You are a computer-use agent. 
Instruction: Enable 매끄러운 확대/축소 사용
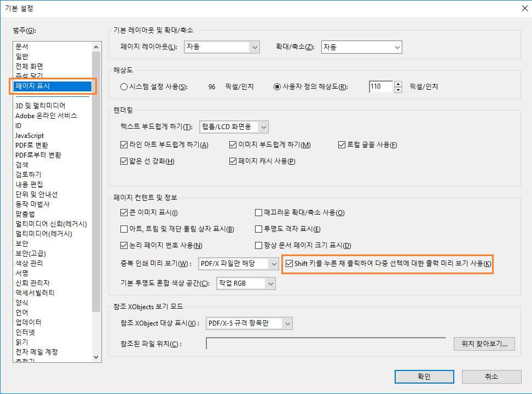[x=257, y=212]
